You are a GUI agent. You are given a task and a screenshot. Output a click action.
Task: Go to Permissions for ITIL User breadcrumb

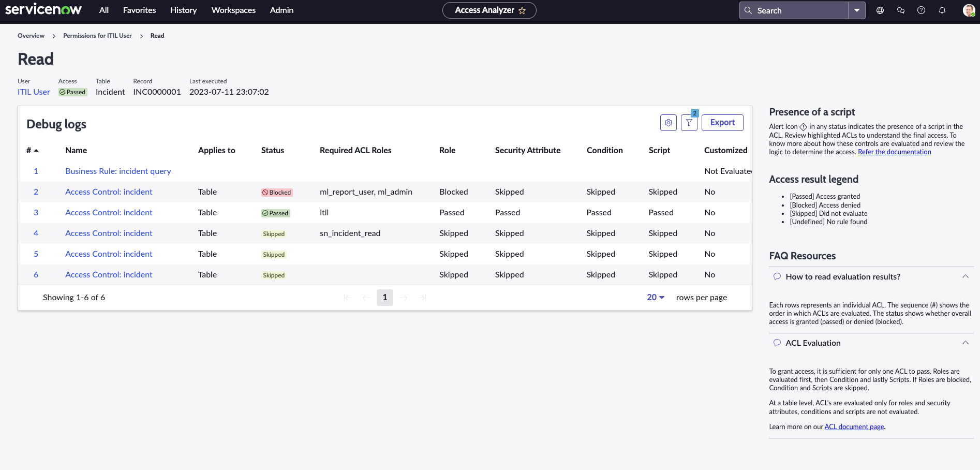[97, 36]
